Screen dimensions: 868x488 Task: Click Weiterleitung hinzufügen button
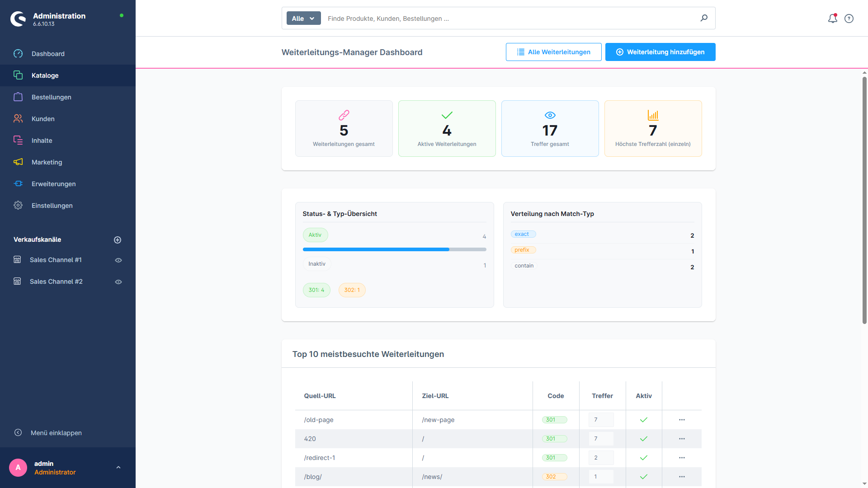660,52
